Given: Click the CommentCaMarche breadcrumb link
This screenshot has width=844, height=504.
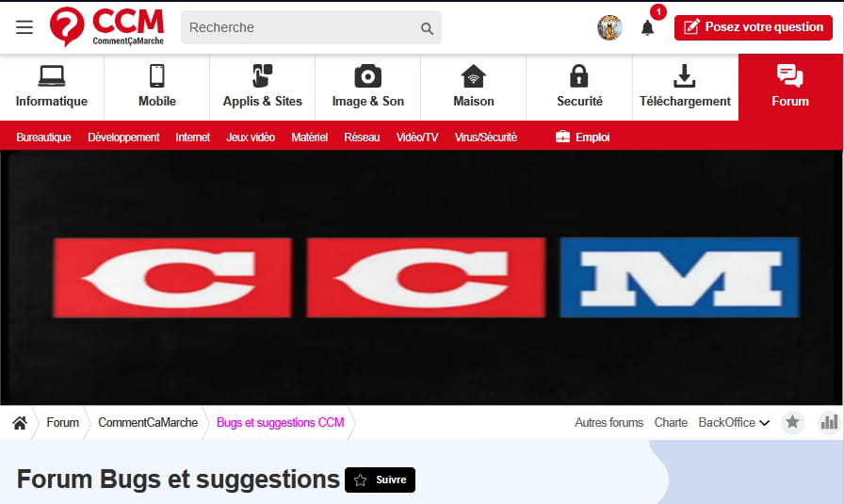Looking at the screenshot, I should tap(148, 423).
